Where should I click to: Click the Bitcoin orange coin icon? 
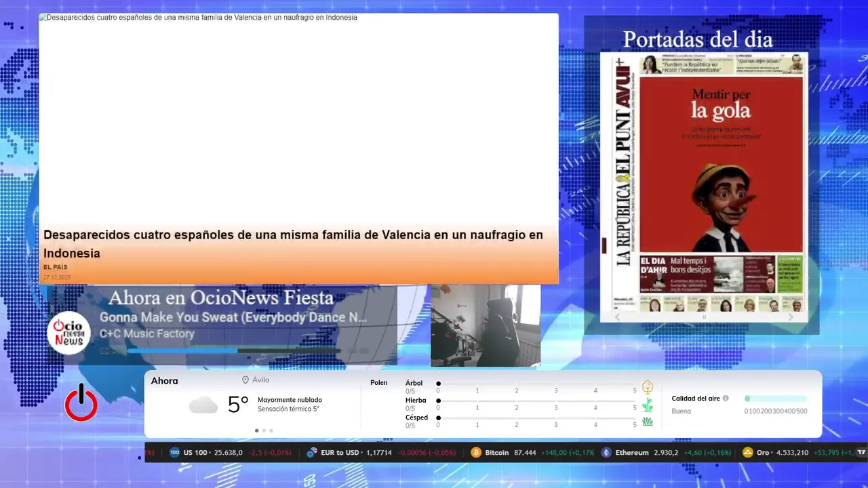click(x=476, y=452)
